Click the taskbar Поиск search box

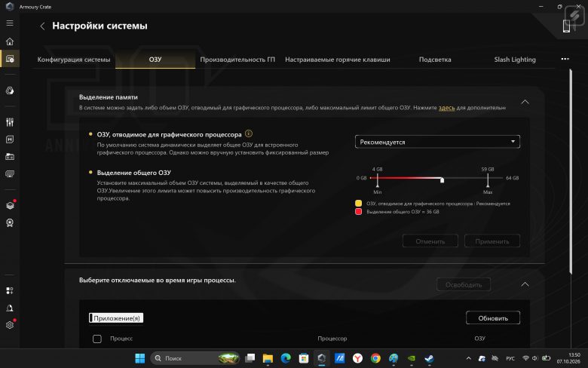(x=194, y=359)
